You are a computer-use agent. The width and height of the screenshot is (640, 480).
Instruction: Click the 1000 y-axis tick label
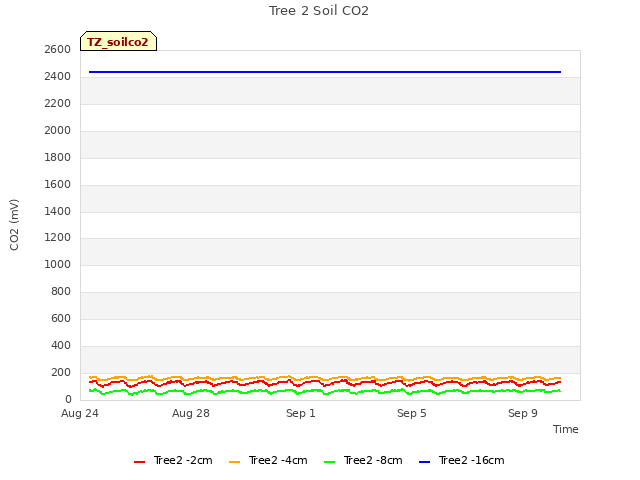58,264
